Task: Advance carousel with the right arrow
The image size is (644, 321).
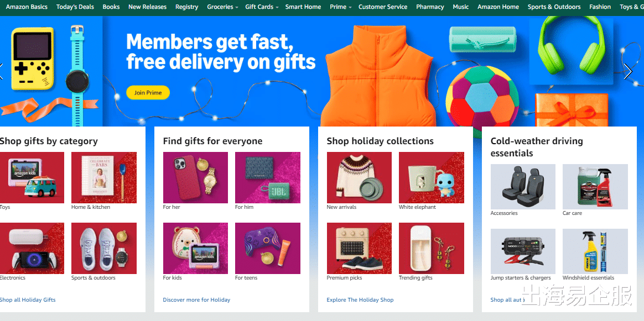Action: [627, 72]
